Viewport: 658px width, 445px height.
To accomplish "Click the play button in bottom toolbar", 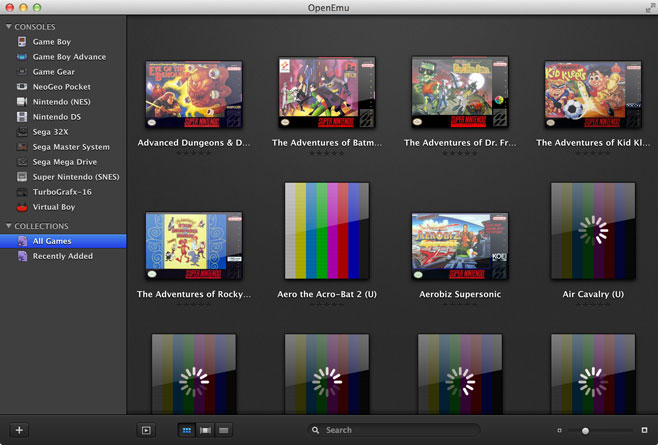I will pos(146,430).
